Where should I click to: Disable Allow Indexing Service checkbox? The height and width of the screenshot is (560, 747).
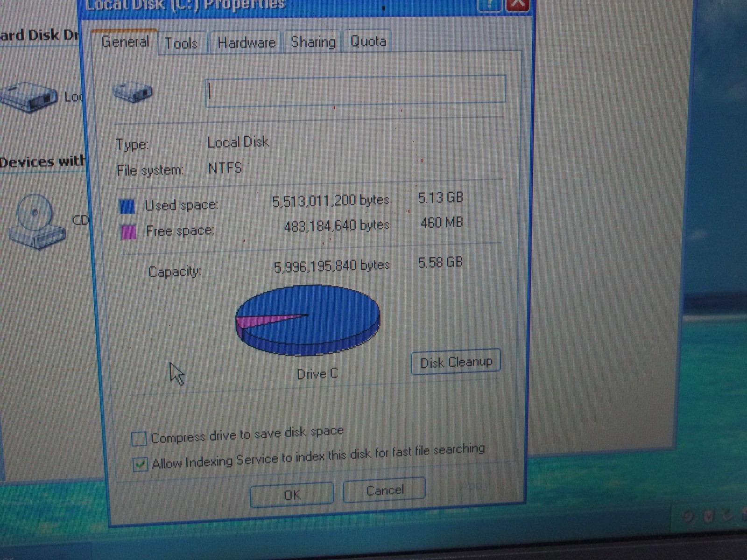140,464
